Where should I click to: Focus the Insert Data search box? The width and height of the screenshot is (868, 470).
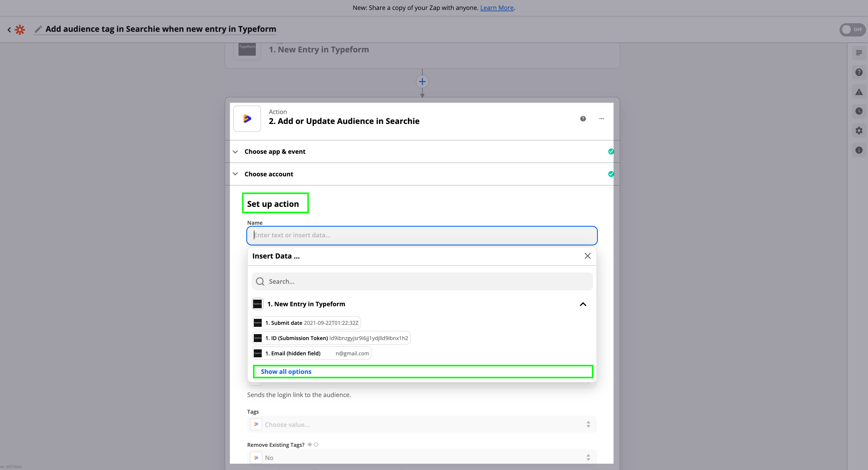pos(422,281)
